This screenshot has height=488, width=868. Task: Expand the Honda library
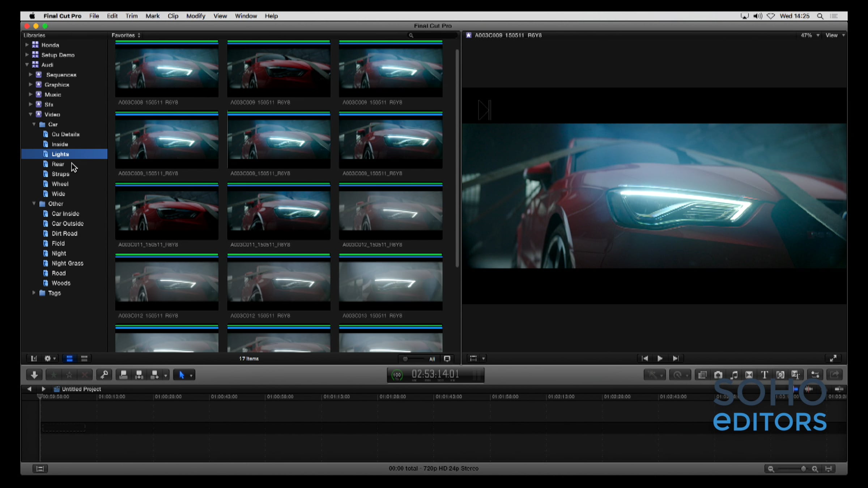pyautogui.click(x=27, y=45)
